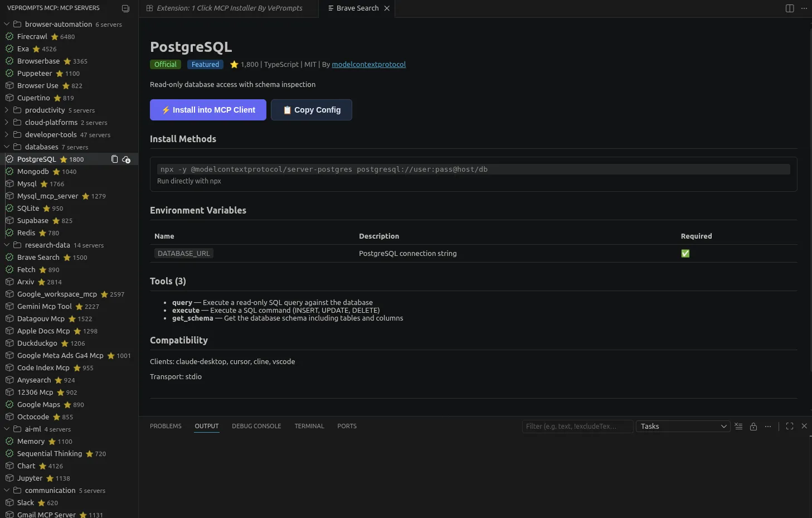Collapse the ai-ml folder
812x518 pixels.
(x=7, y=429)
